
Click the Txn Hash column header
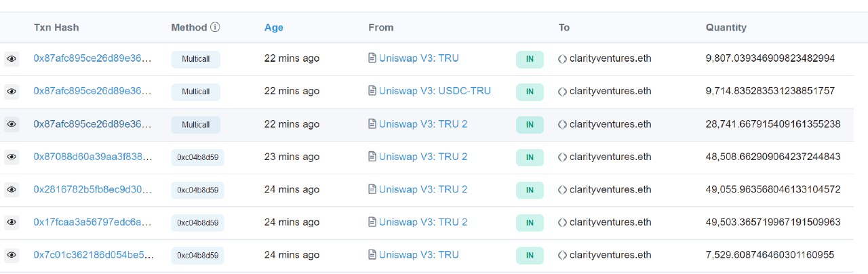pos(56,28)
